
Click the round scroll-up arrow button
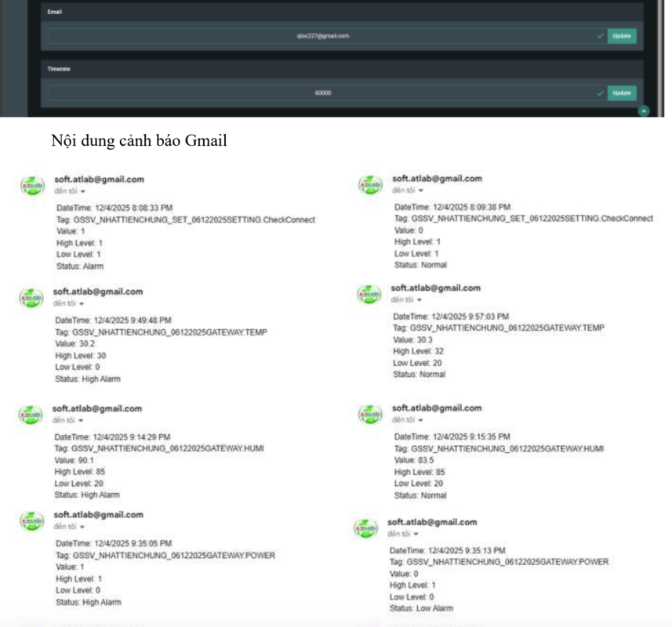click(x=644, y=111)
